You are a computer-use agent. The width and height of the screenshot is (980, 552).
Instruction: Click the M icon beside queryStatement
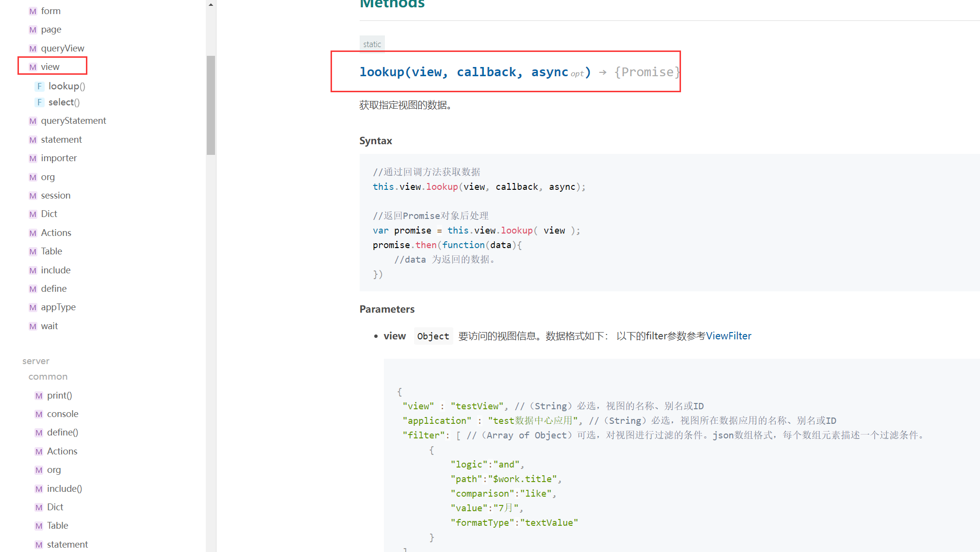pyautogui.click(x=33, y=121)
